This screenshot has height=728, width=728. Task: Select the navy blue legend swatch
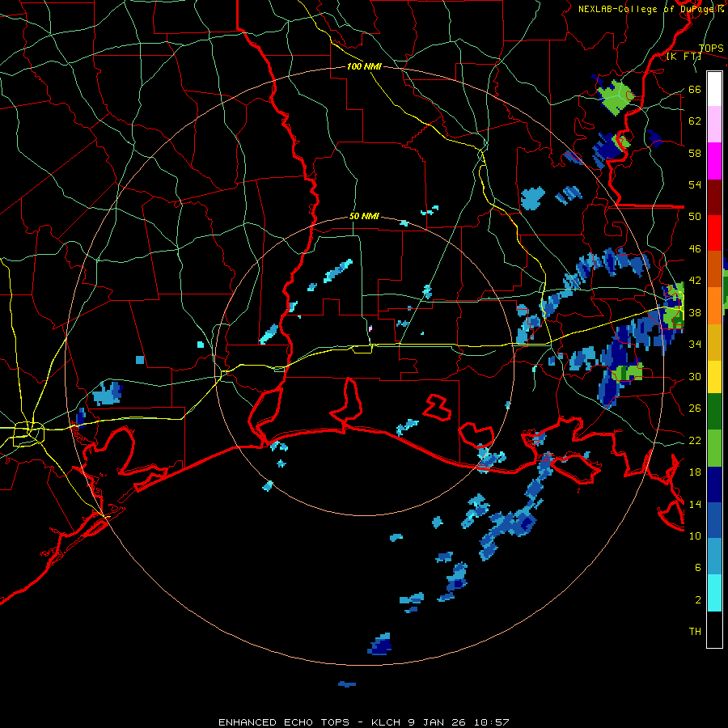[714, 485]
